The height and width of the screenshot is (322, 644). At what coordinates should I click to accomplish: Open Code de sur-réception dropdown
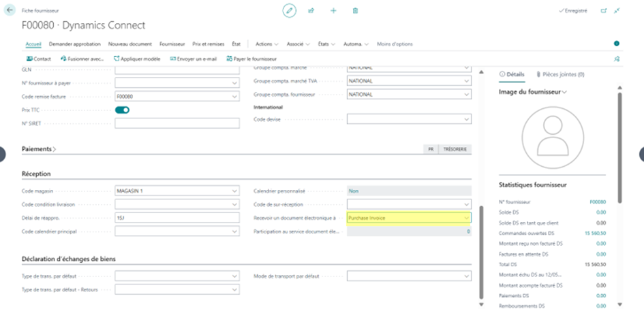click(466, 204)
